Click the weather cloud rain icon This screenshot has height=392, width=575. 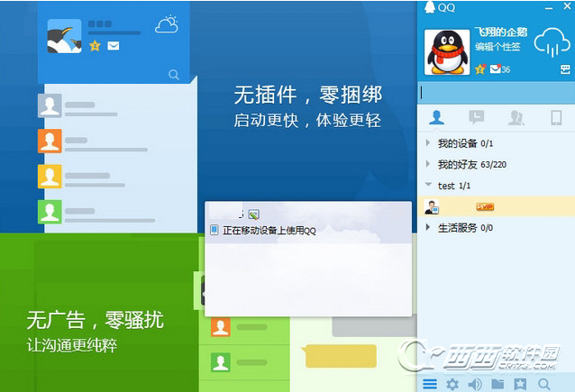552,43
